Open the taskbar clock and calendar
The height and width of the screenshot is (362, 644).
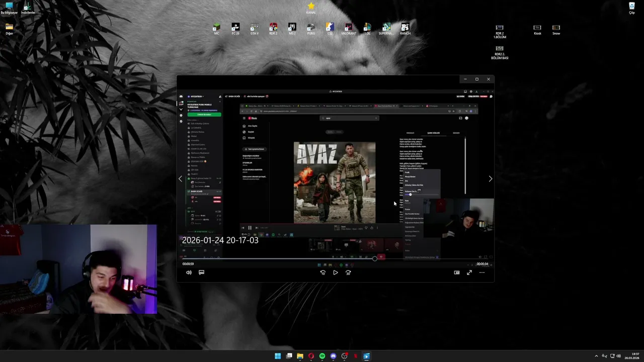[632, 356]
